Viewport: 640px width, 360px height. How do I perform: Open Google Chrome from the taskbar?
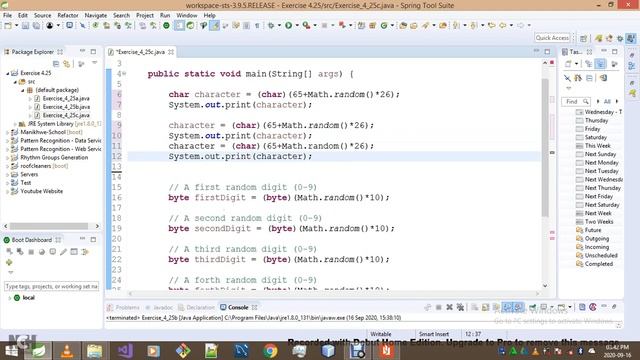270,351
